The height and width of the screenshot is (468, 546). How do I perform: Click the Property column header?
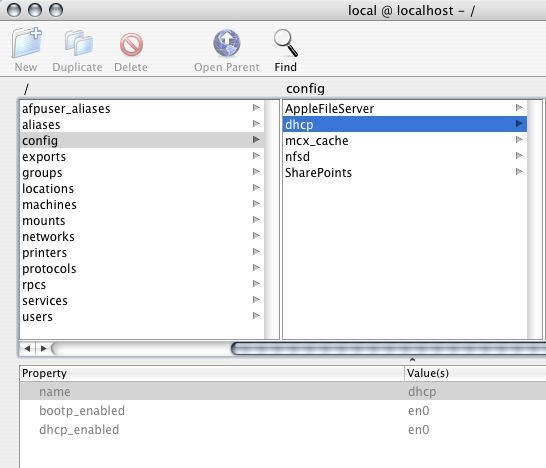pyautogui.click(x=212, y=373)
